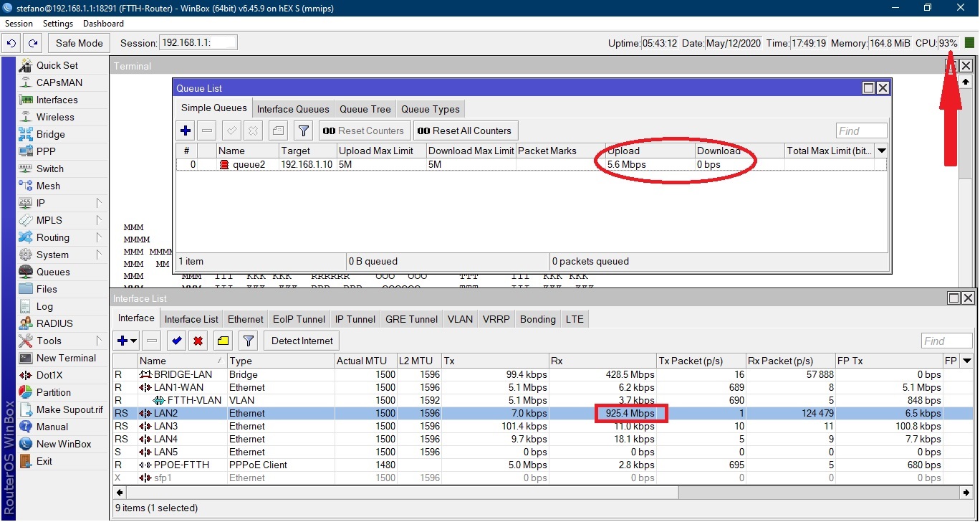Click the Reset All Counters button
The width and height of the screenshot is (980, 522).
coord(464,130)
